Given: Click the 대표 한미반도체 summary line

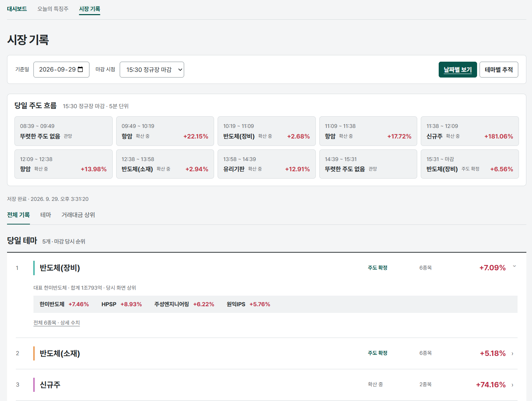Looking at the screenshot, I should pos(85,288).
